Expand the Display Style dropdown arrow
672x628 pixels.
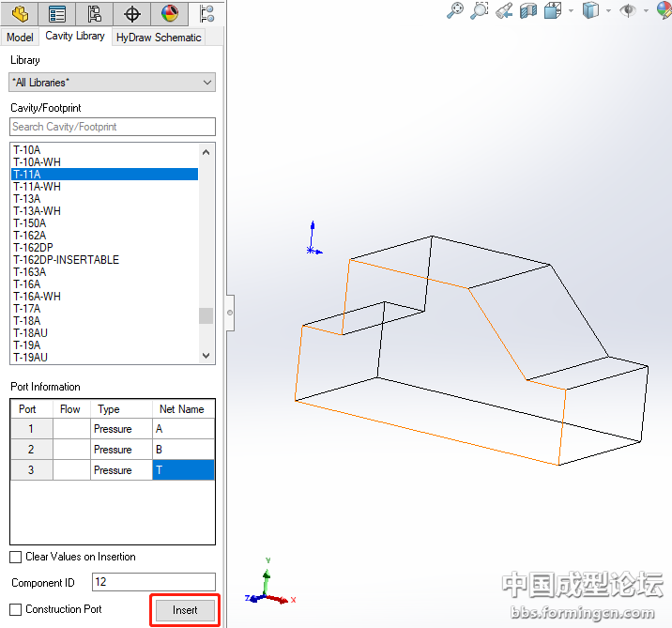608,11
